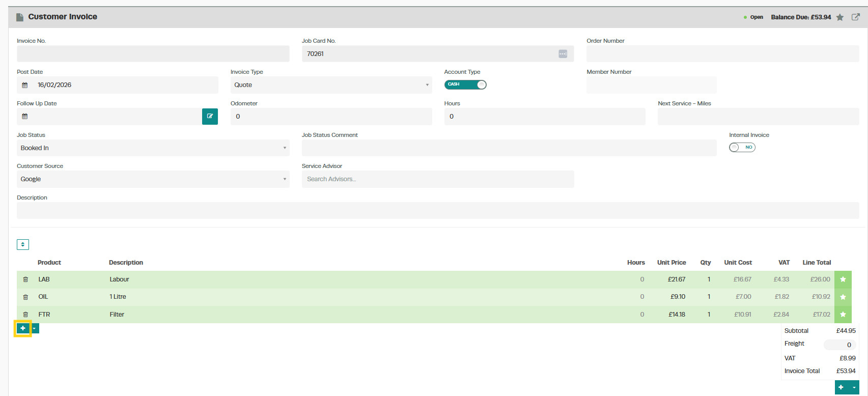Click the Line Total column header
The width and height of the screenshot is (868, 396).
click(817, 263)
